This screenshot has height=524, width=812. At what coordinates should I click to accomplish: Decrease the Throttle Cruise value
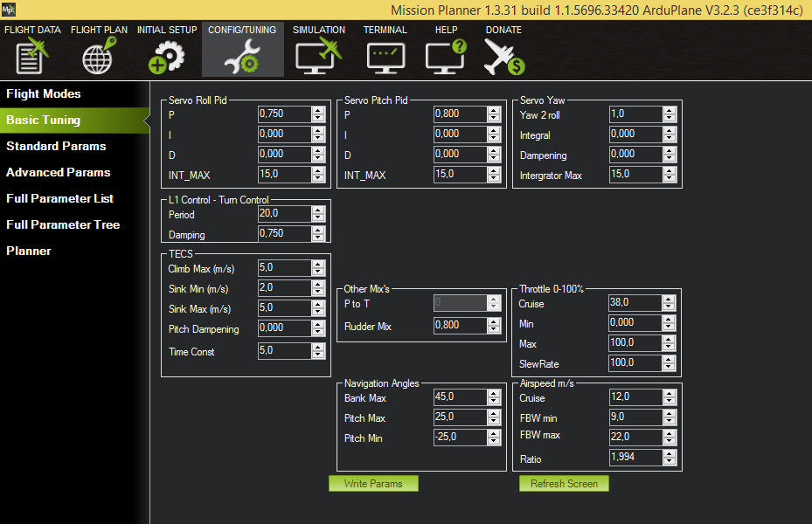669,307
